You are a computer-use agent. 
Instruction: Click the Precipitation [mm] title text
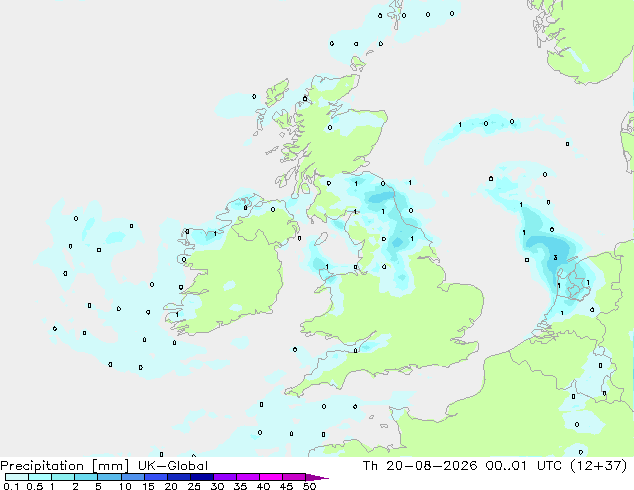65,466
